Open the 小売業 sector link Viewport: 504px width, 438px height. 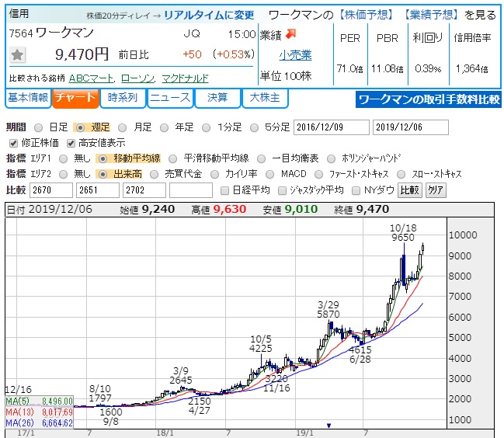point(295,55)
